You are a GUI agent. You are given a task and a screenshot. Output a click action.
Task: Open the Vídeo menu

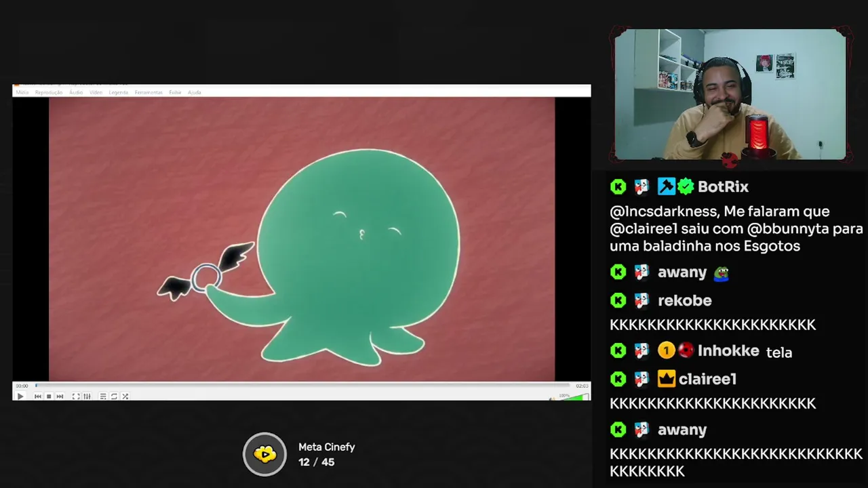point(96,92)
